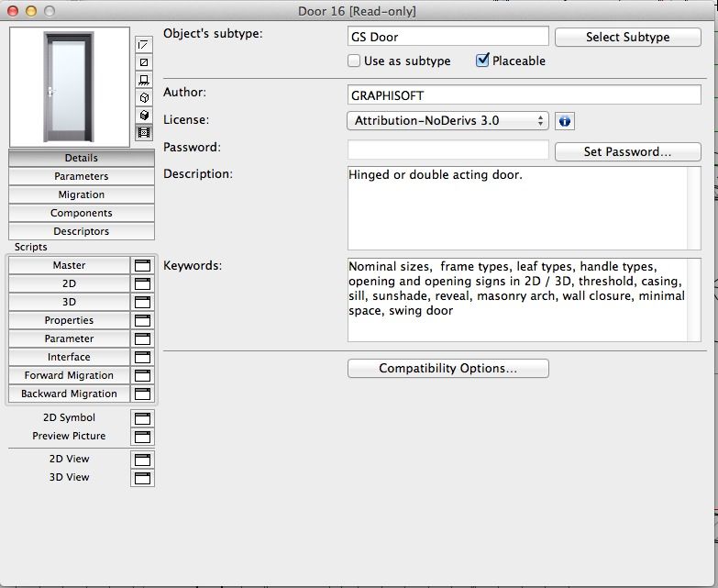Screen dimensions: 718x588
Task: Select the preview picture filmstrip icon
Action: pos(144,133)
